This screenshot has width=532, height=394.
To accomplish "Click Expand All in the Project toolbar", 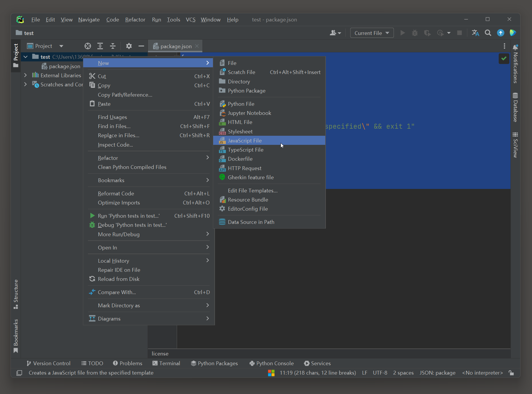I will coord(100,46).
